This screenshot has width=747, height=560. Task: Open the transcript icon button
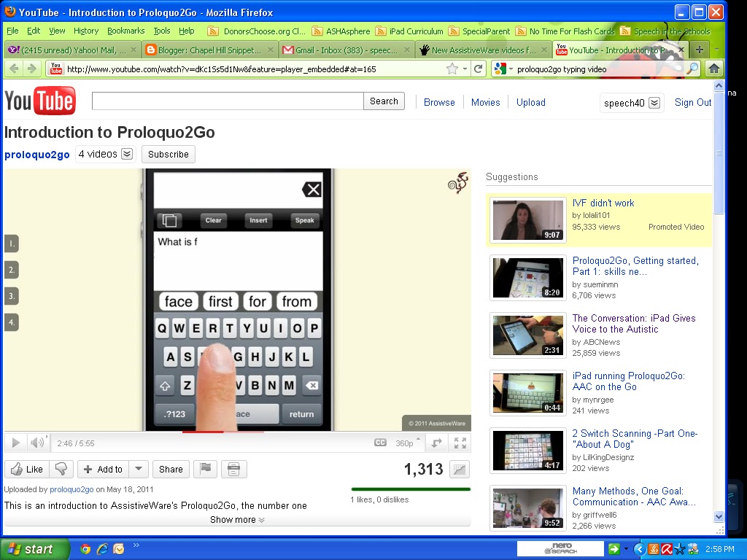pyautogui.click(x=233, y=469)
